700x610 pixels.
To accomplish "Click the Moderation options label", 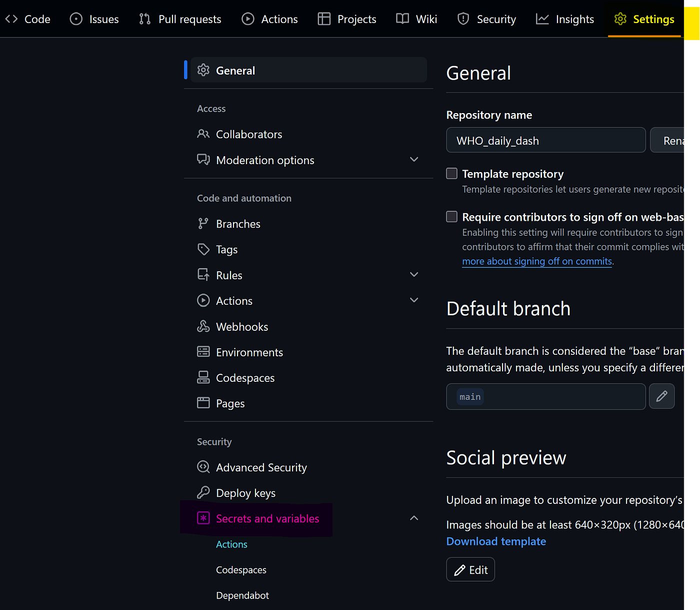I will 265,160.
